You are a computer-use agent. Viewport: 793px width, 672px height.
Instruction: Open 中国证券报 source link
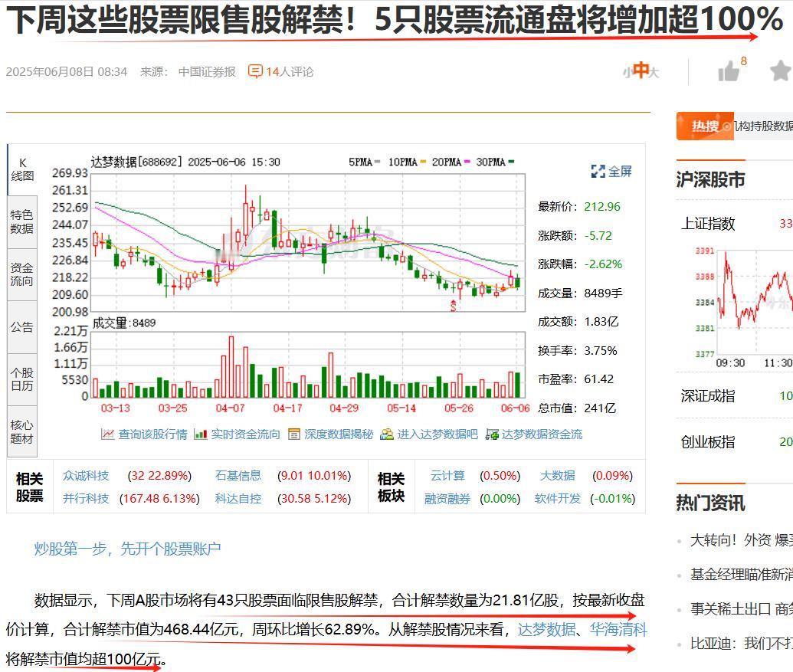coord(207,72)
